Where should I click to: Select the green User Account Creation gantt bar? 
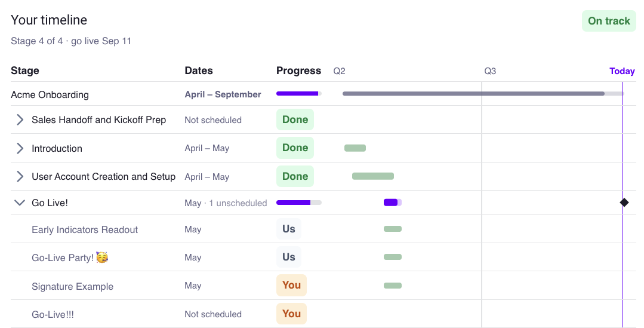coord(373,176)
